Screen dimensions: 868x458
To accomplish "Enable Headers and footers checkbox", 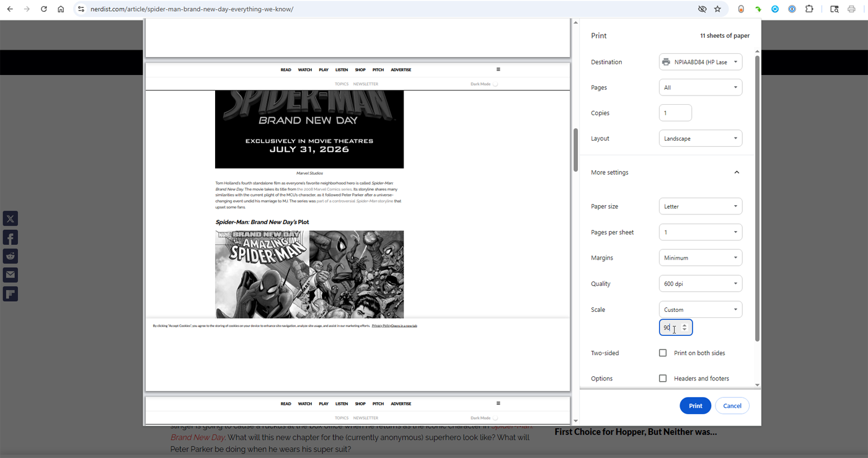I will tap(663, 378).
